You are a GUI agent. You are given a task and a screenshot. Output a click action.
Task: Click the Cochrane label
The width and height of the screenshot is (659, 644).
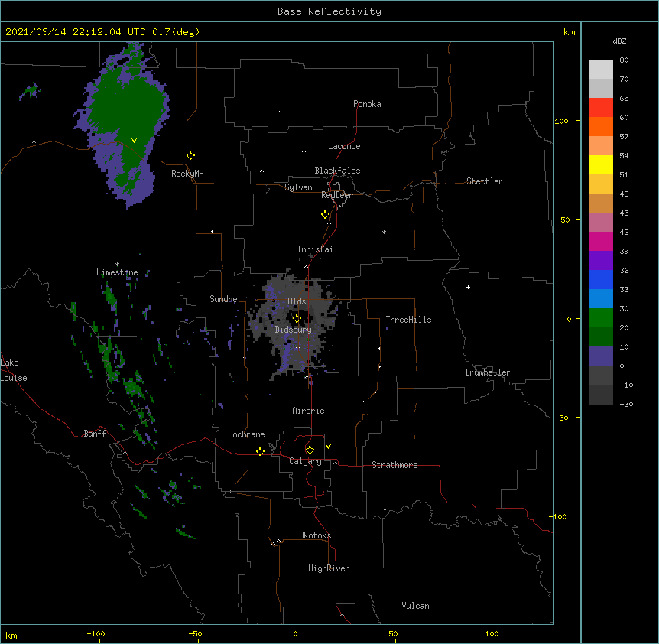pyautogui.click(x=246, y=434)
